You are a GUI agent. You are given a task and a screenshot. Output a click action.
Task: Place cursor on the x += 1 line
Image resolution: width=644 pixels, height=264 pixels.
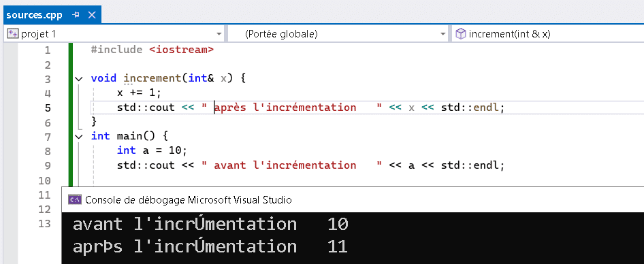pos(140,93)
